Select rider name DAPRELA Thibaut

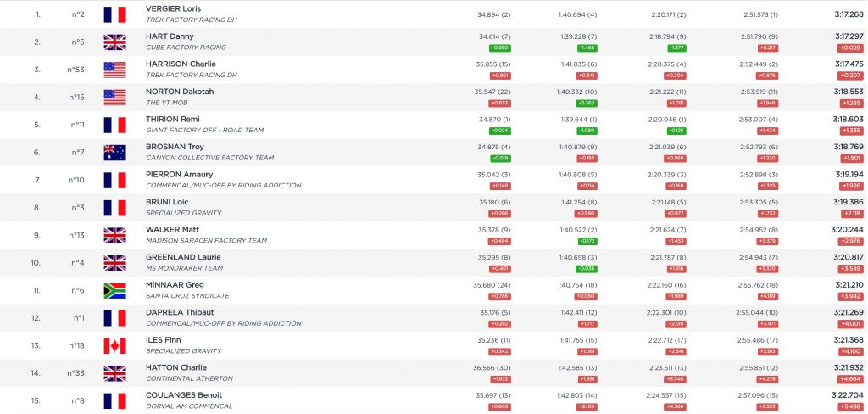tap(180, 312)
